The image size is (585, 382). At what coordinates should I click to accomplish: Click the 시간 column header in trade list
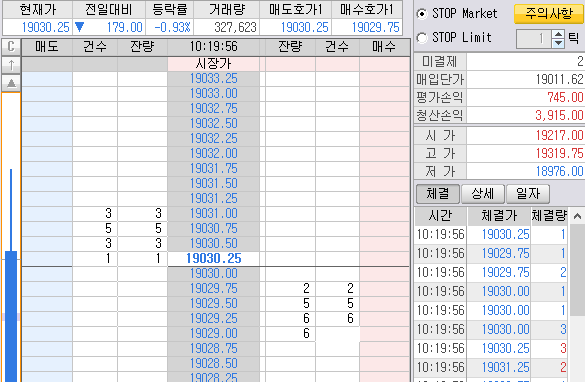click(x=440, y=216)
